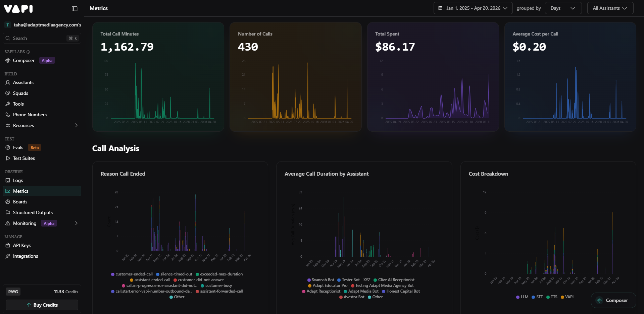Viewport: 644px width, 314px height.
Task: Toggle assistant-ended-call legend entry
Action: (x=150, y=280)
